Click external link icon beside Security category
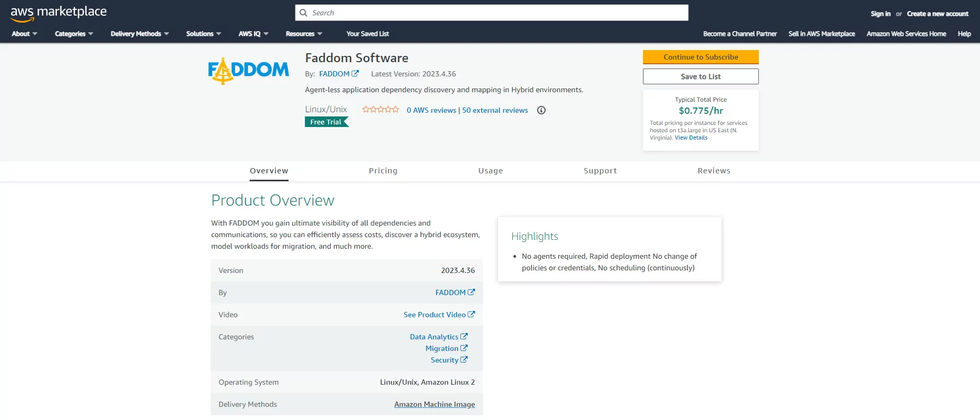980x420 pixels. coord(464,359)
